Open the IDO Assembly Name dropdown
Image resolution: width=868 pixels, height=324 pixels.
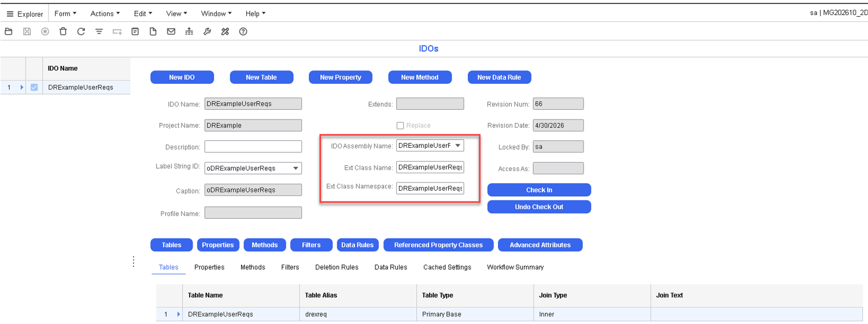tap(458, 146)
